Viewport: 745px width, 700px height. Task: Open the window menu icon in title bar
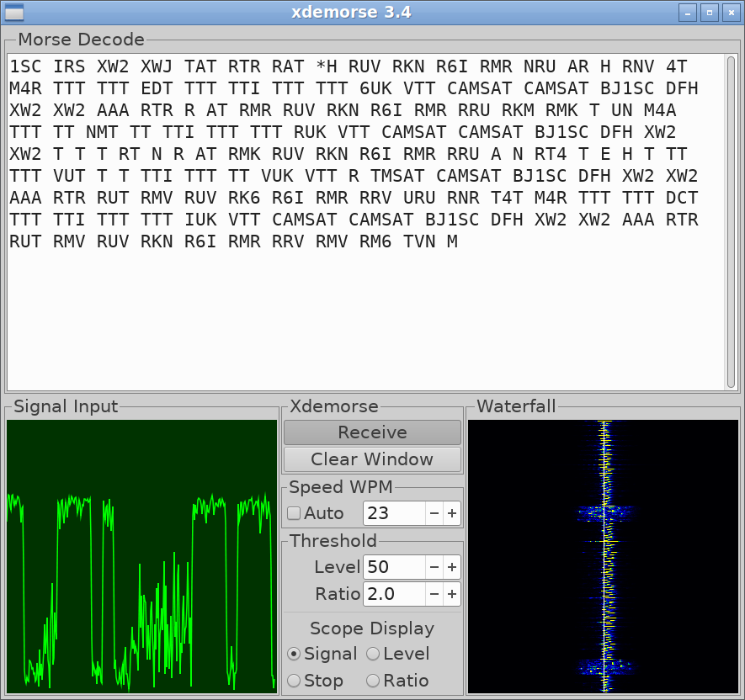[14, 13]
